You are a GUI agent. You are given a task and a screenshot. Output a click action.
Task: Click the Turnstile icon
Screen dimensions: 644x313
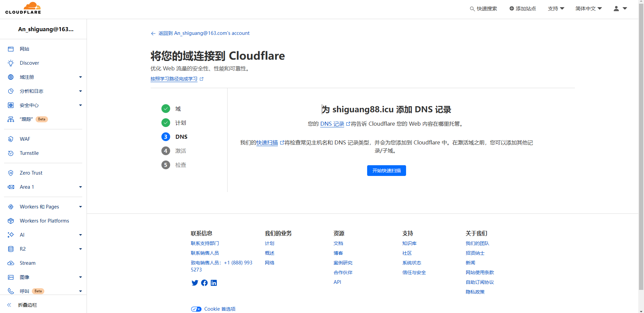coord(11,153)
